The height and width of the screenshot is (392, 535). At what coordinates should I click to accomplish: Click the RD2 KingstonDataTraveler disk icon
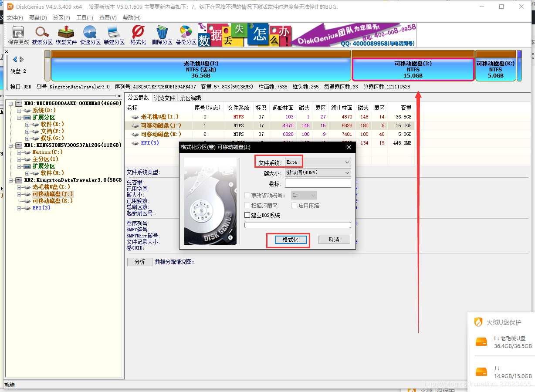tap(18, 180)
